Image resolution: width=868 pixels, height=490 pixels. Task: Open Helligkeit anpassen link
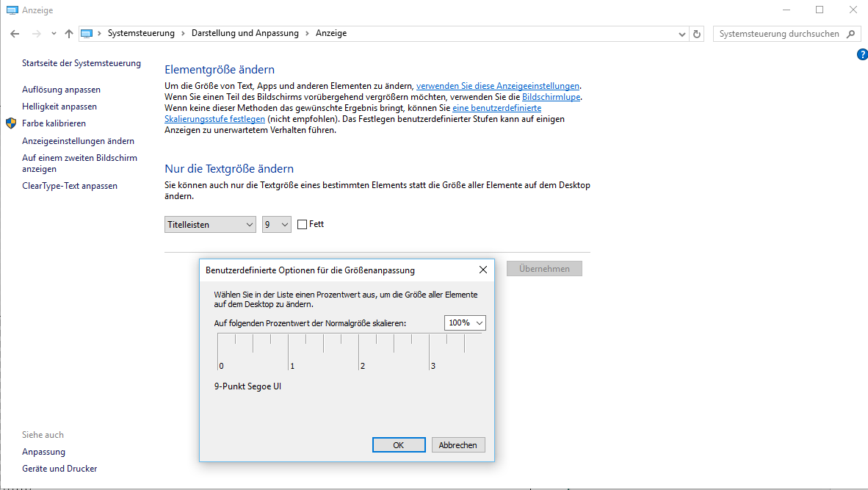pyautogui.click(x=59, y=107)
